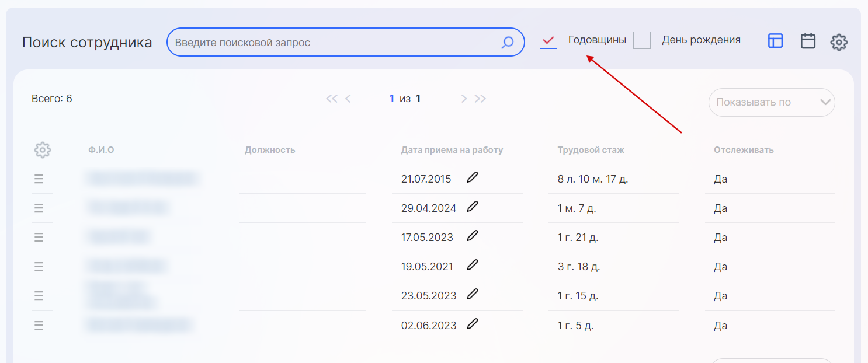Enable the День рождения checkbox
The width and height of the screenshot is (868, 363).
click(642, 40)
